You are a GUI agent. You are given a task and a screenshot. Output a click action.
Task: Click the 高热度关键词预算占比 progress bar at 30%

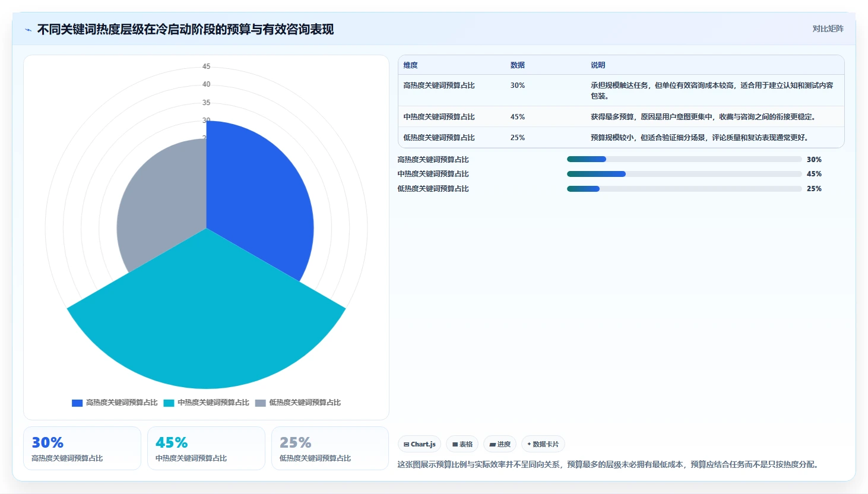click(684, 159)
